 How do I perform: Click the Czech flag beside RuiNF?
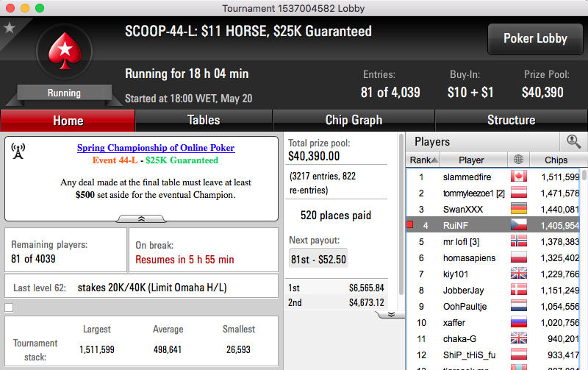(x=519, y=225)
